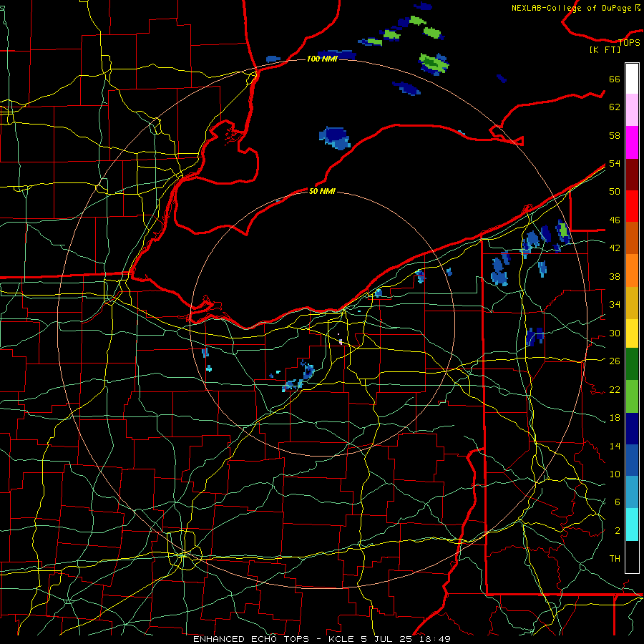
Task: Click the yellow legend swatch
Action: click(632, 333)
